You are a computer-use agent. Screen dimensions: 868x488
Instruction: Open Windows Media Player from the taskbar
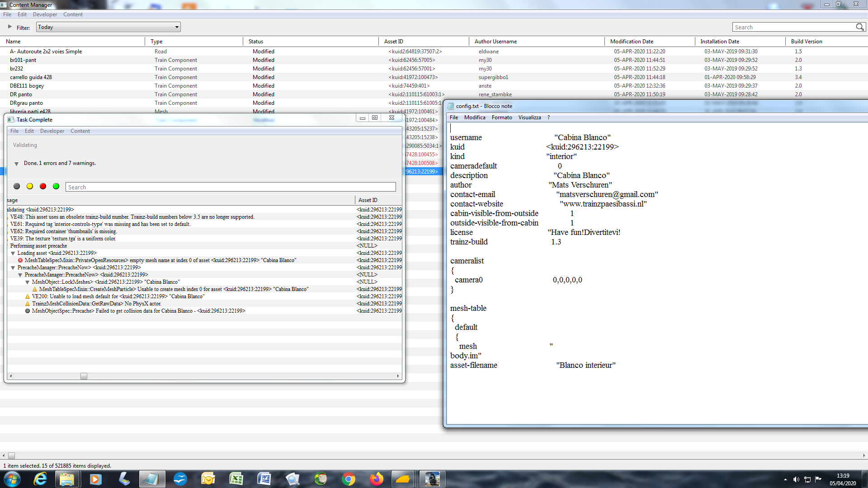pos(95,479)
